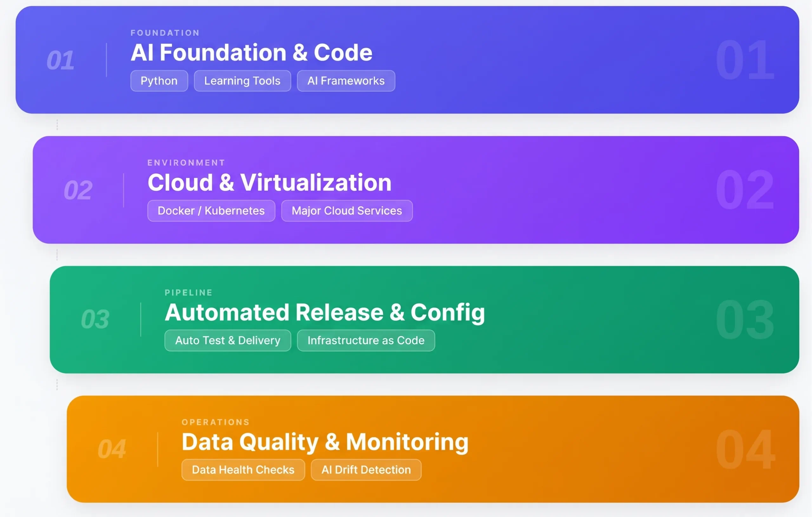Select the Major Cloud Services tag
Screen dimensions: 812x517
pyautogui.click(x=347, y=211)
